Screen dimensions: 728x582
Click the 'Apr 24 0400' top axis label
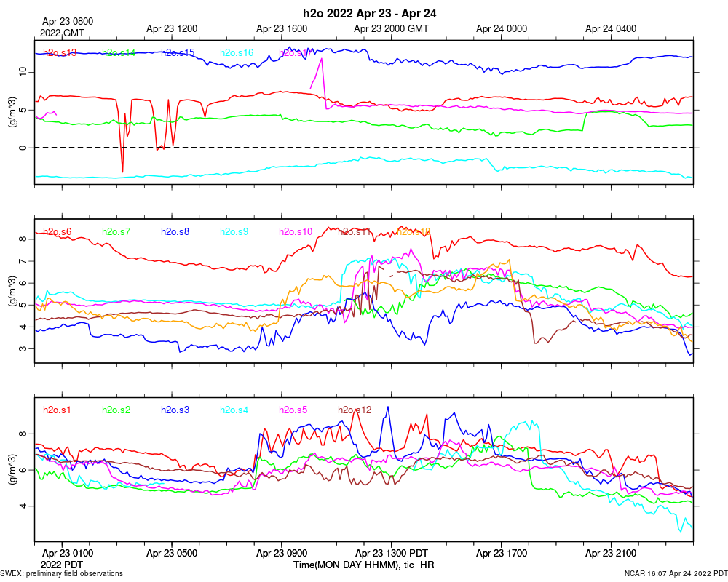click(x=611, y=29)
